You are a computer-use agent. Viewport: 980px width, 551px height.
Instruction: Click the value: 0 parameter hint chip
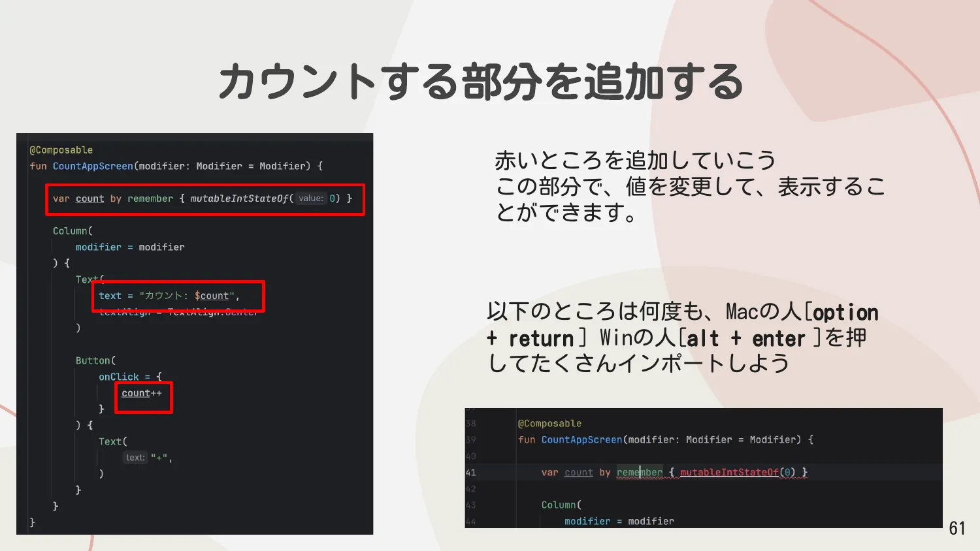click(318, 198)
